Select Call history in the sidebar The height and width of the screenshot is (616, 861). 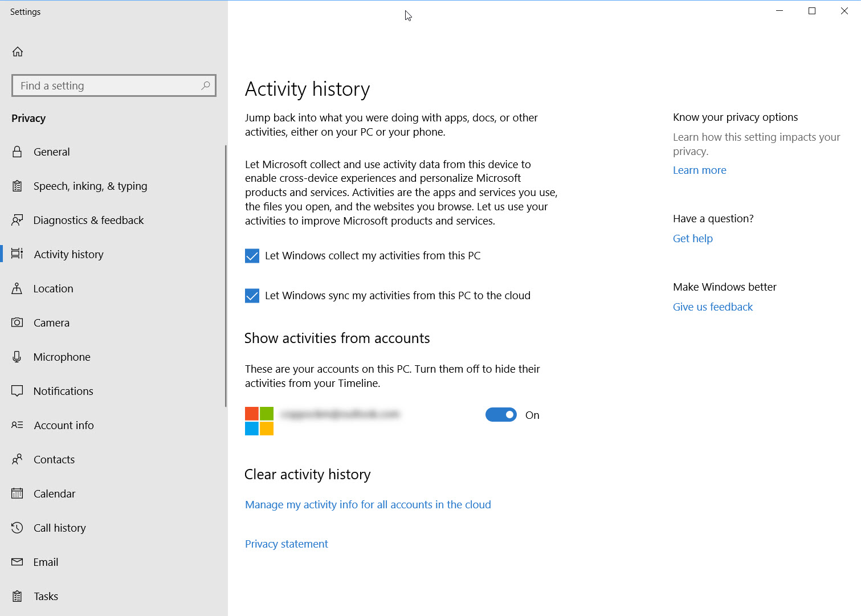113,528
